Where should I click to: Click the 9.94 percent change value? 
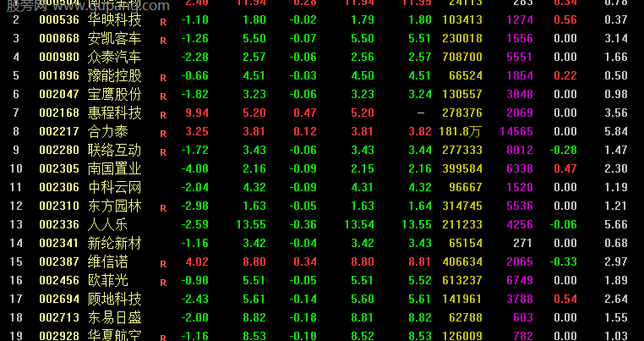click(197, 113)
